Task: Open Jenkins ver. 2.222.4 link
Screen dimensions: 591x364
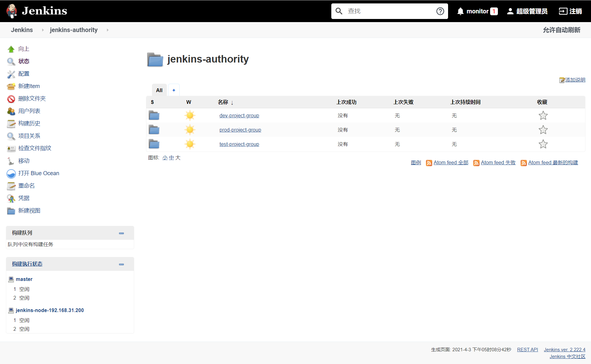Action: (565, 349)
